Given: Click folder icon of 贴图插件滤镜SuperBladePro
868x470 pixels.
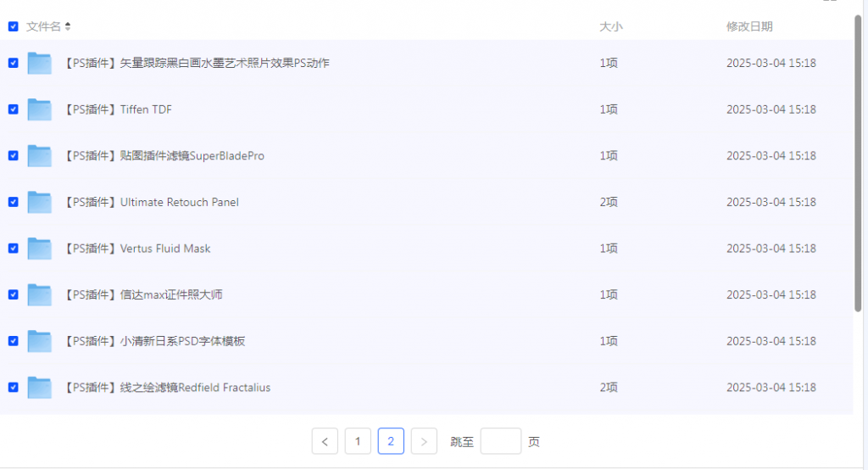Looking at the screenshot, I should (x=39, y=156).
